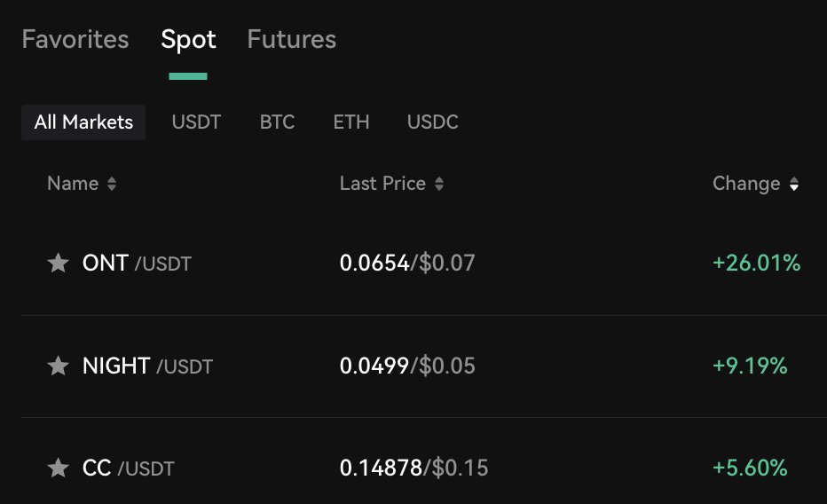Filter markets by USDT
This screenshot has width=827, height=504.
(196, 122)
